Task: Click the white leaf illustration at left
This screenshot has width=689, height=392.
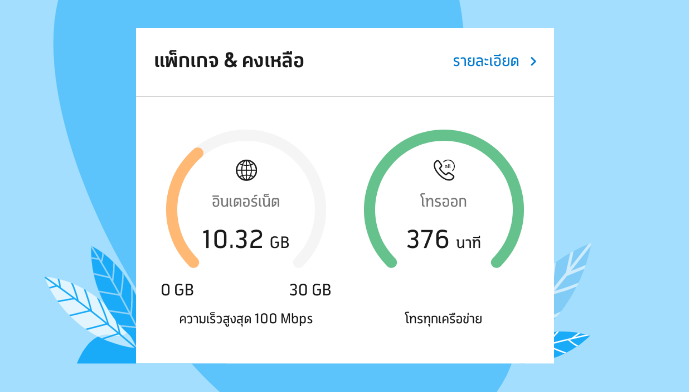Action: 88,308
